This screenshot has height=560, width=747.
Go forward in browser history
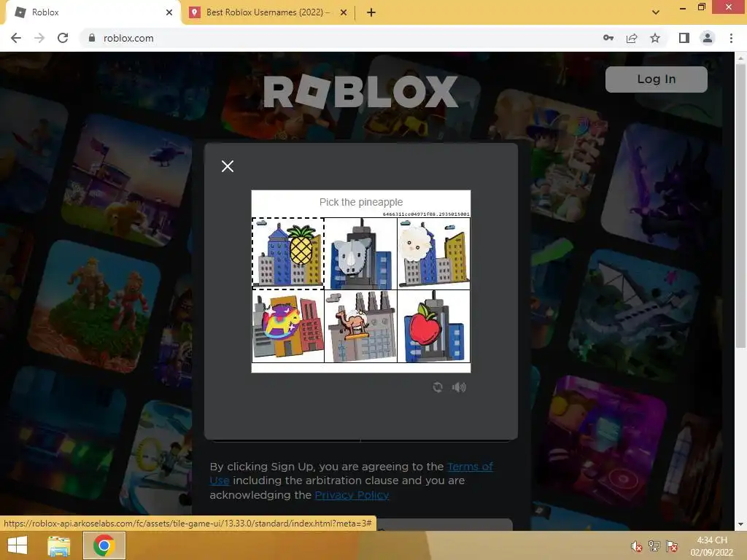tap(39, 38)
